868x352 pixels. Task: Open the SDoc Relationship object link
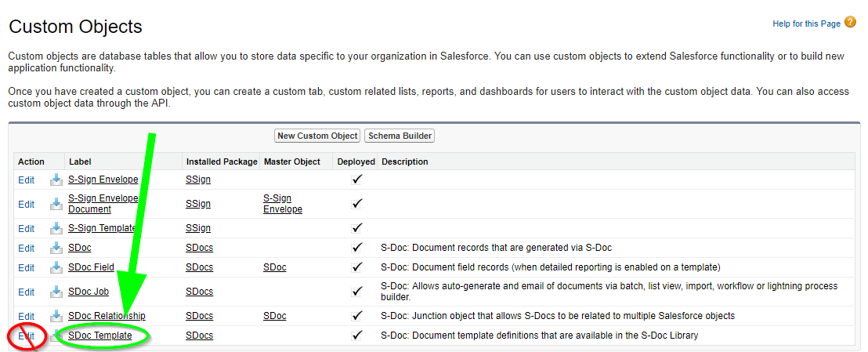click(x=107, y=315)
